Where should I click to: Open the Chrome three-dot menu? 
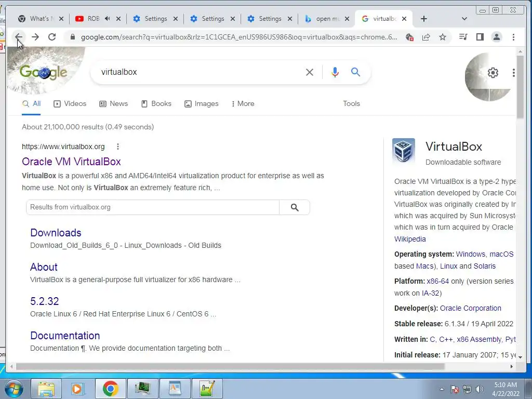click(x=513, y=37)
